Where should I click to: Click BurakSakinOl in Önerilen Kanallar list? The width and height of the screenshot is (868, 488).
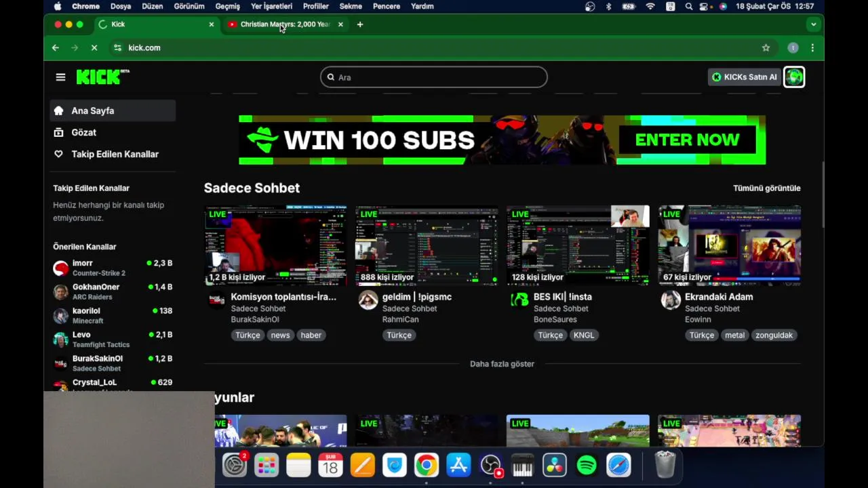click(x=113, y=363)
